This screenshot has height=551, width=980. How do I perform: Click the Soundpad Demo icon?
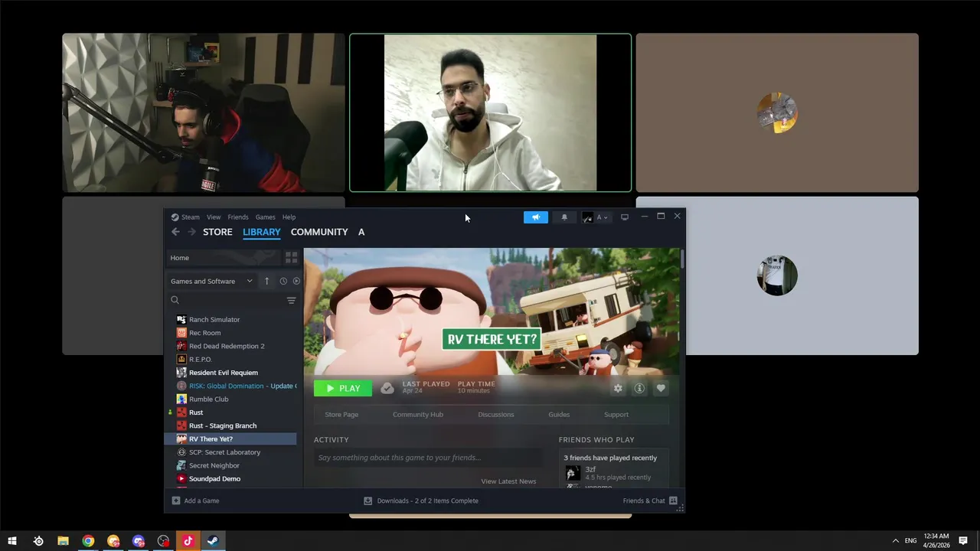pos(181,478)
